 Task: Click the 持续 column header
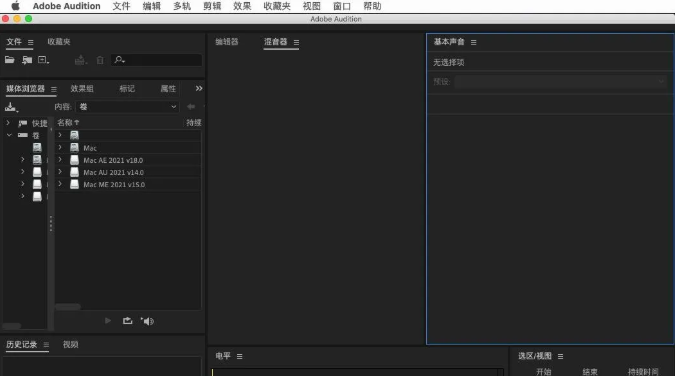click(x=194, y=123)
